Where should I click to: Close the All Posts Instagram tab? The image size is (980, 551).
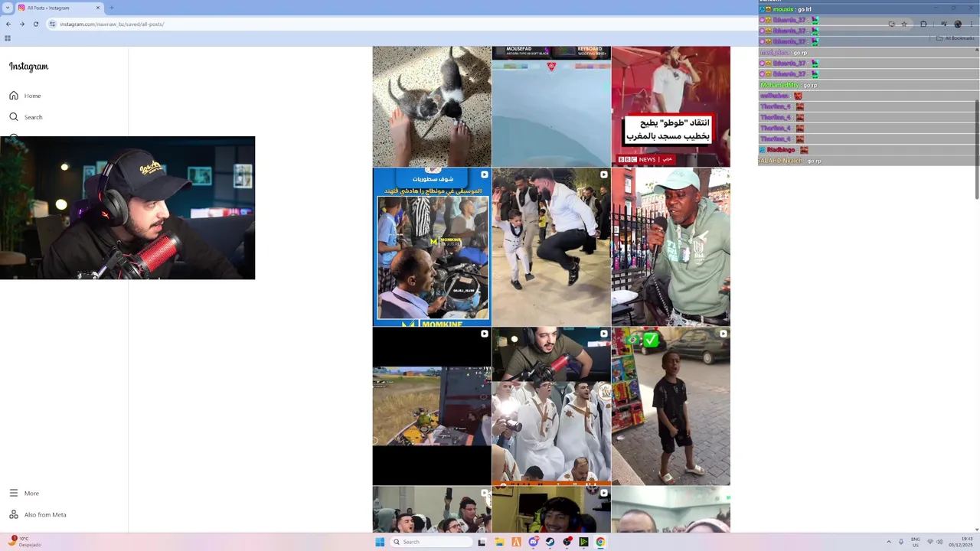coord(98,8)
